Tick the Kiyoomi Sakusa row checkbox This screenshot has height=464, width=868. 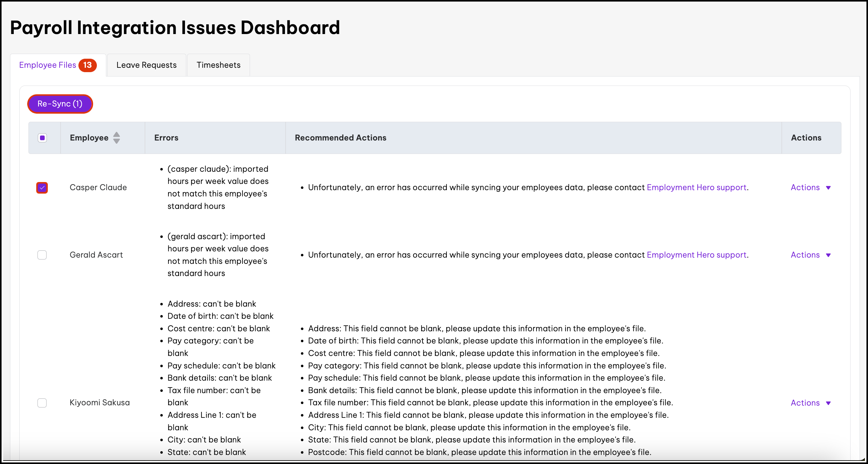coord(42,403)
